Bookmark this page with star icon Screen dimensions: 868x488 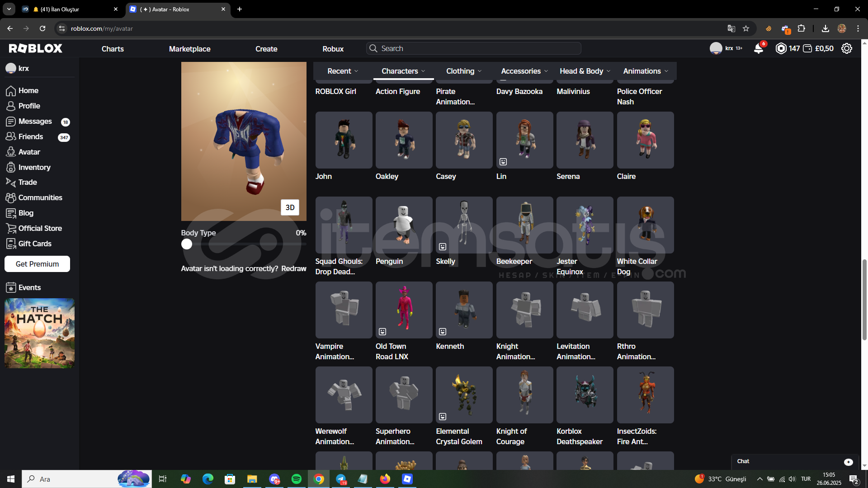pyautogui.click(x=746, y=28)
